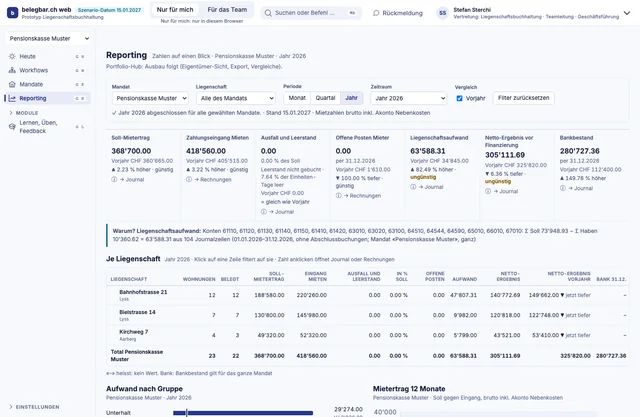
Task: Open the Zeitraum 'Jahr 2026' dropdown
Action: 409,98
